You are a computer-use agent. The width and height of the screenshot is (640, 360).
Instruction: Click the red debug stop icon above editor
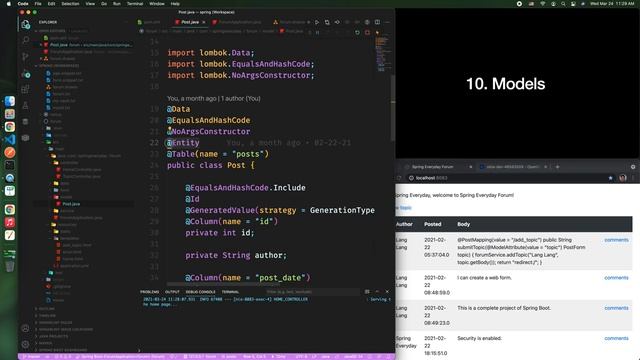point(367,32)
